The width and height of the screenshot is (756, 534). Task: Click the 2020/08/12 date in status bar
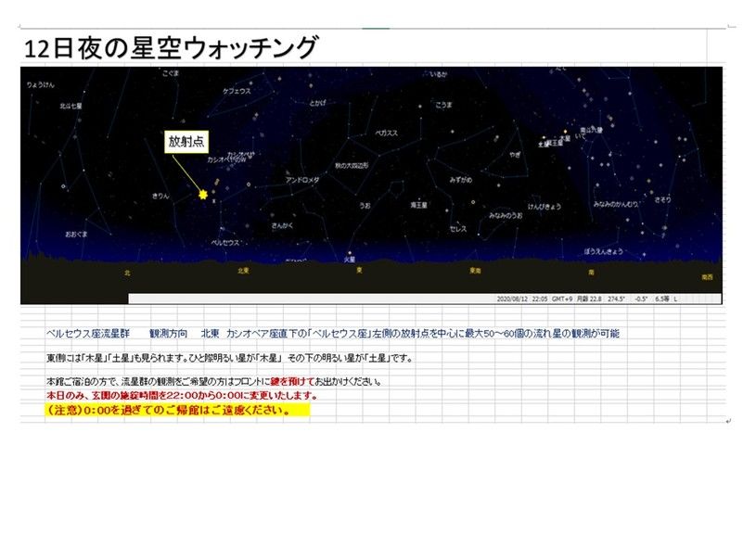512,299
